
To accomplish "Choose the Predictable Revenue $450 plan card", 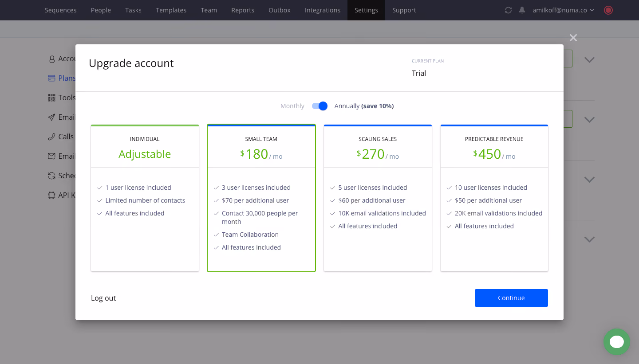I will (494, 198).
